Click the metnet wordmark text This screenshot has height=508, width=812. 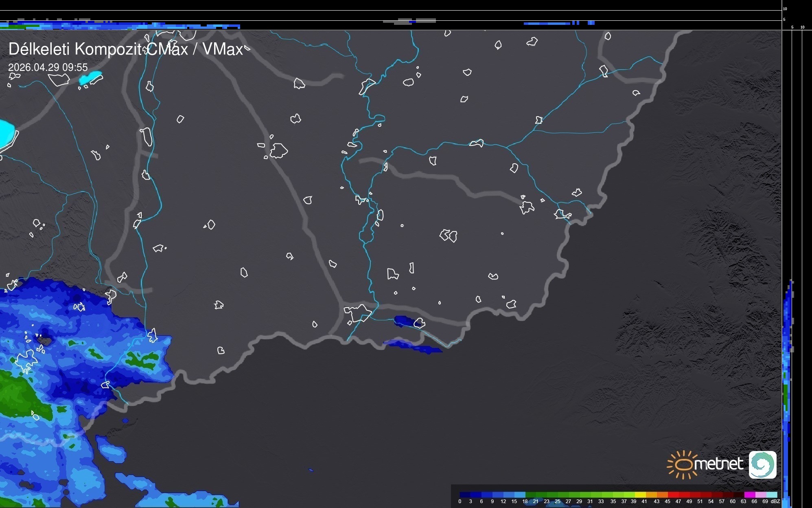click(x=719, y=464)
